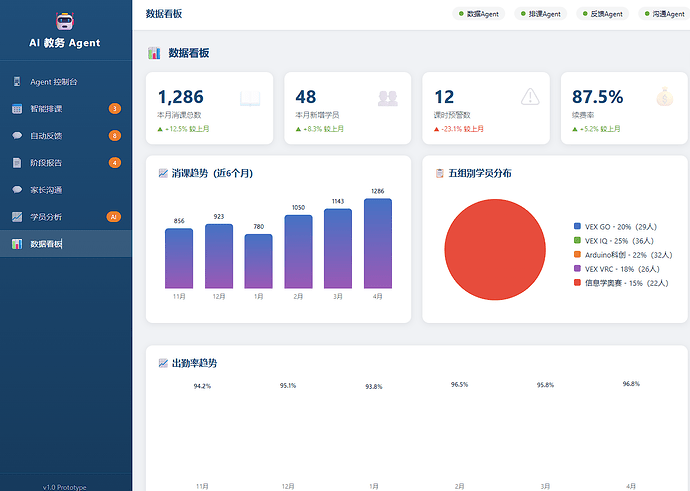690x491 pixels.
Task: Open 学员分析 page
Action: (66, 217)
